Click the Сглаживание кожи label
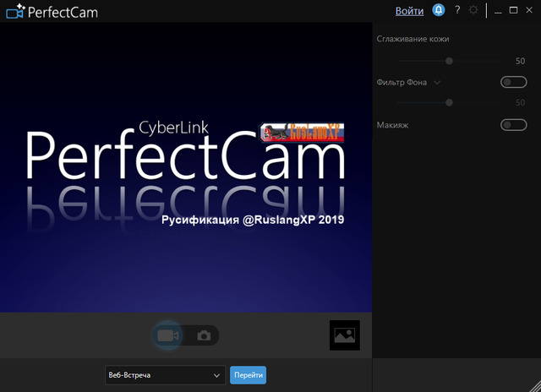Screen dimensions: 541x392 413,39
